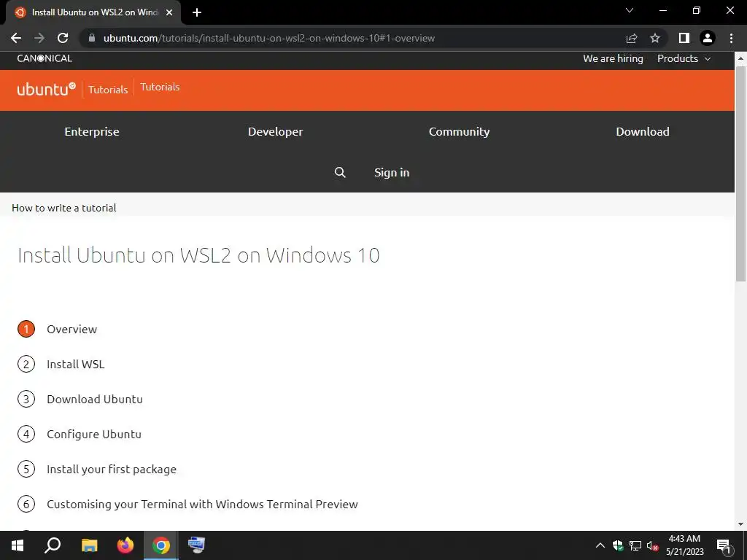
Task: Open How to write a tutorial link
Action: 64,208
